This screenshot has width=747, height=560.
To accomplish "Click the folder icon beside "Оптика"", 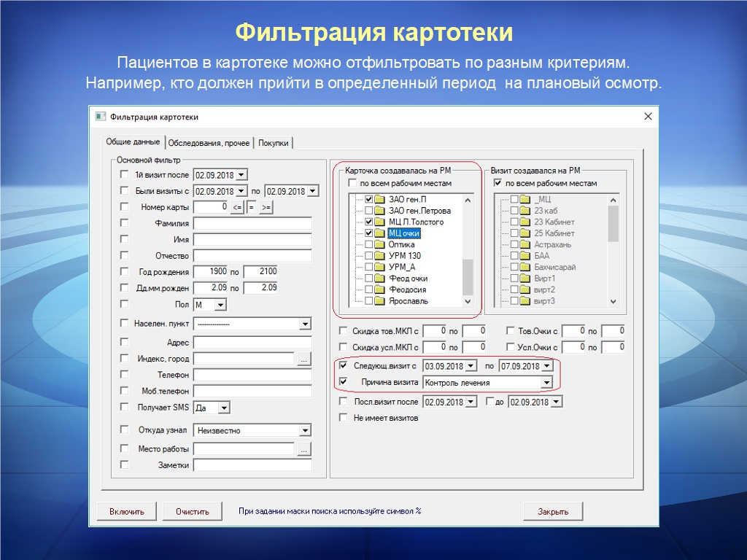I will (x=380, y=245).
